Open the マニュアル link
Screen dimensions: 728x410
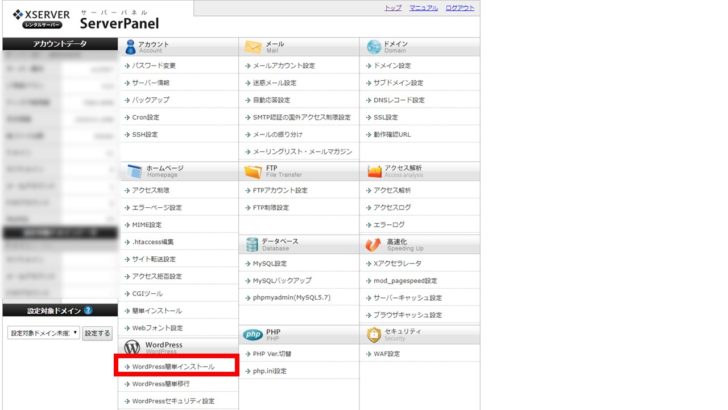pos(423,8)
